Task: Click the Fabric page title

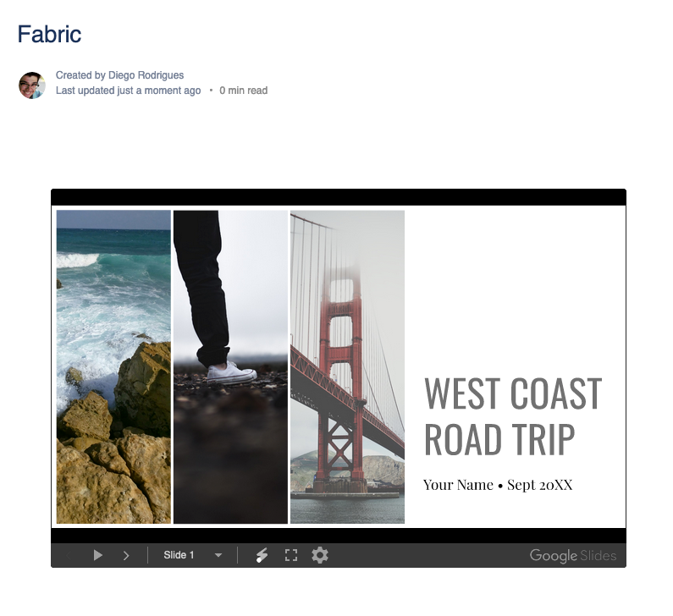Action: click(x=49, y=34)
